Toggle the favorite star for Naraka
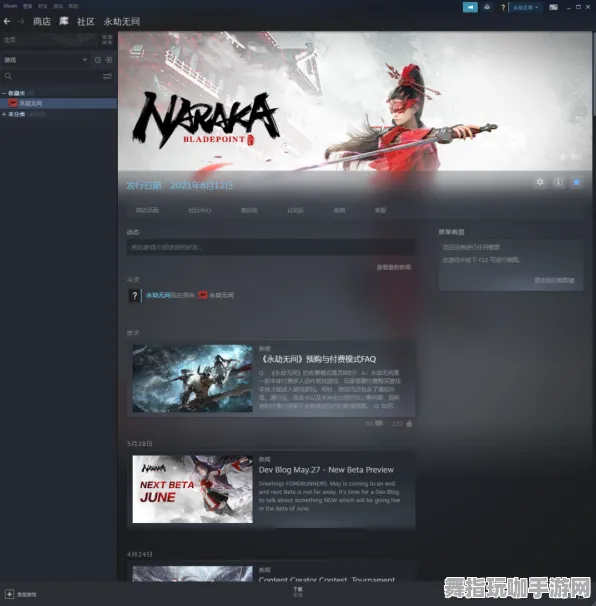This screenshot has height=606, width=596. (x=576, y=182)
